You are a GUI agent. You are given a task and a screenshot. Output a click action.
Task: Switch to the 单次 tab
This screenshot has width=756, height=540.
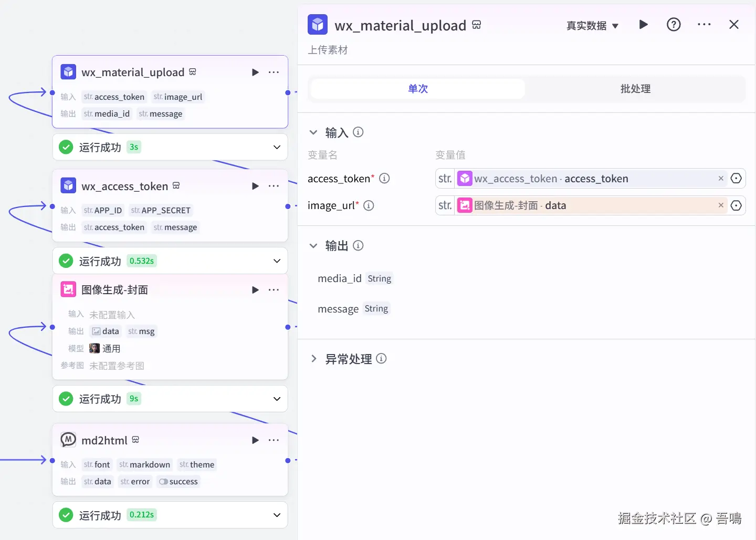pos(418,89)
